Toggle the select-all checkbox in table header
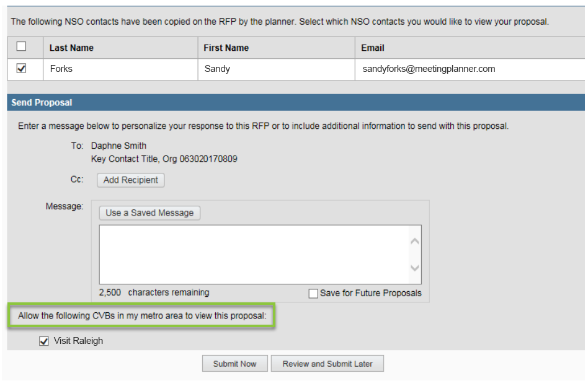 click(x=21, y=46)
